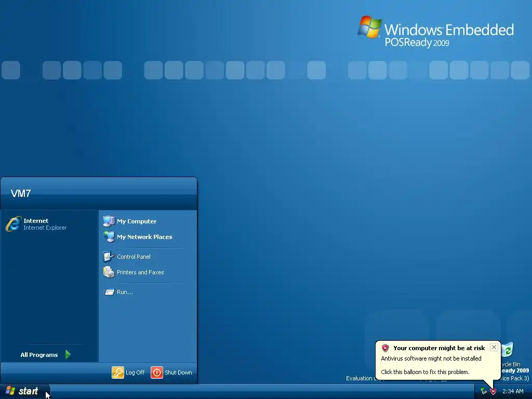Click the red shield icon in the balloon
This screenshot has height=399, width=532.
coord(385,348)
